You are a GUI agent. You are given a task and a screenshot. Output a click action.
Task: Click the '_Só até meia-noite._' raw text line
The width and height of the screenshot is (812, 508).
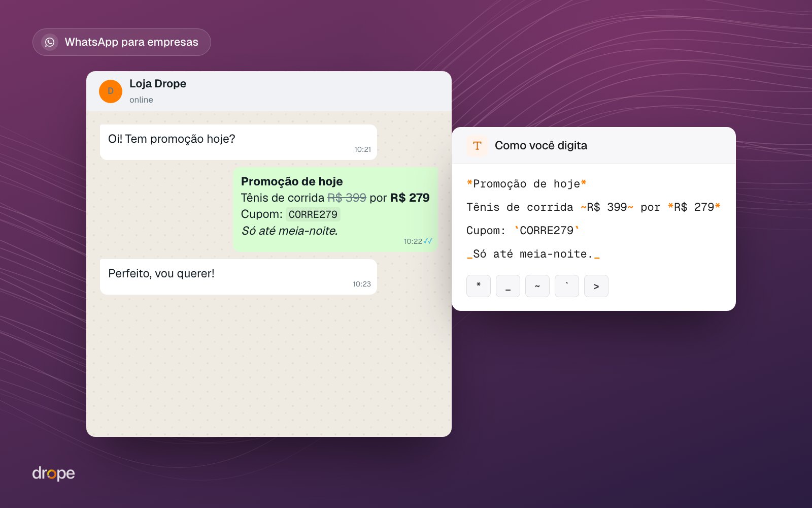click(533, 254)
